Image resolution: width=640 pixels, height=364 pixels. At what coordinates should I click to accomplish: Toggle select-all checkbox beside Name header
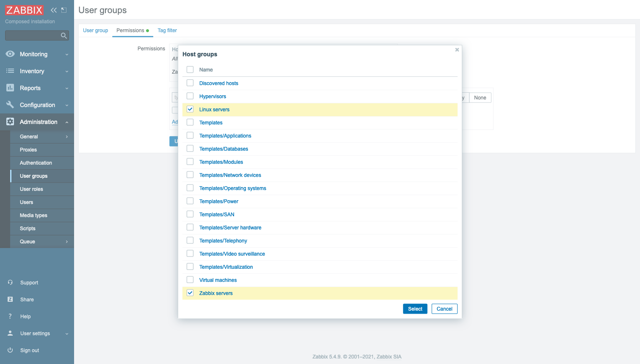190,69
